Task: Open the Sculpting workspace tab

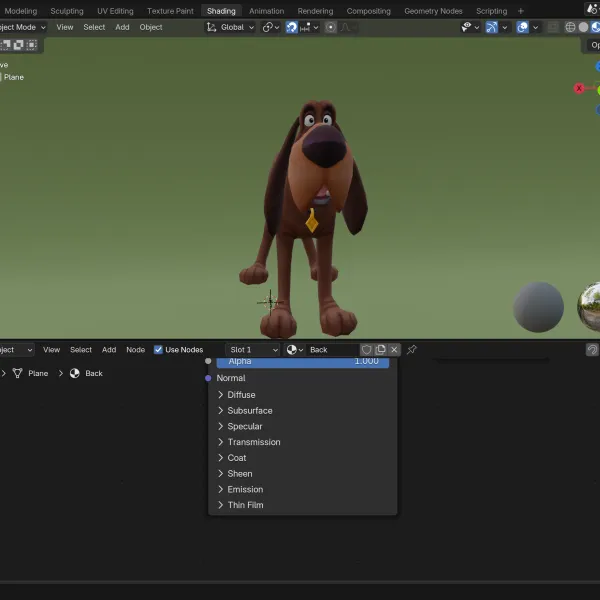Action: [67, 11]
